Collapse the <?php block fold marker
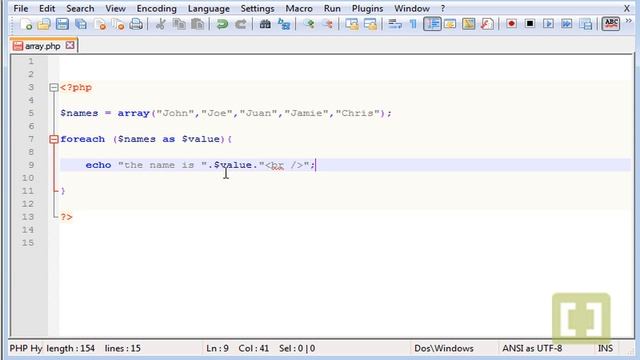Screen dimensions: 640x360 click(x=54, y=87)
